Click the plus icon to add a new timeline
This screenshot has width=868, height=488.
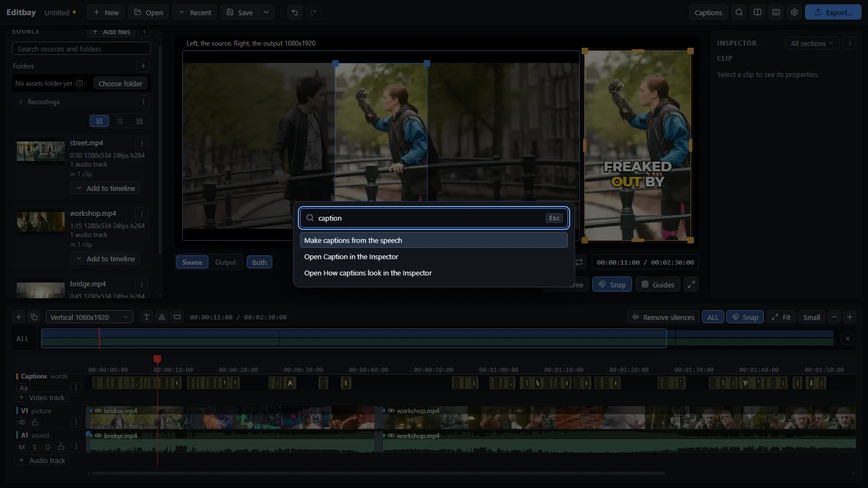point(18,317)
